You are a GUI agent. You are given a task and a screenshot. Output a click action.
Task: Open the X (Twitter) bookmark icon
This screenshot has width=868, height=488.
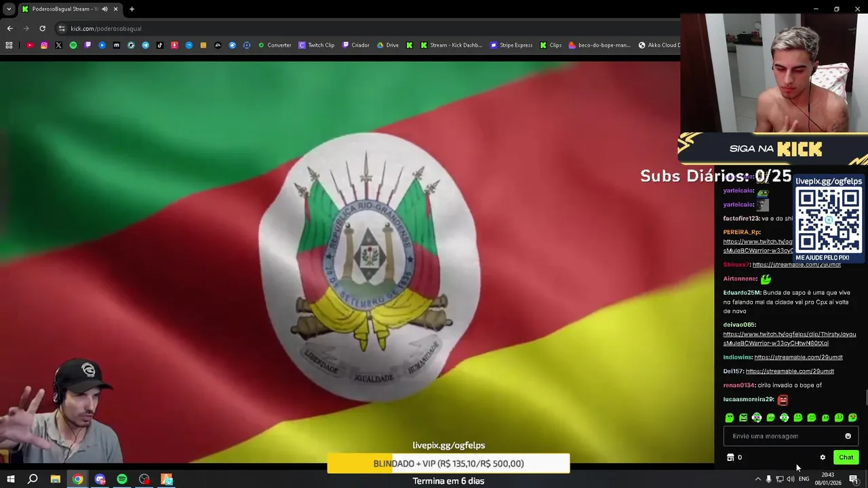click(58, 45)
